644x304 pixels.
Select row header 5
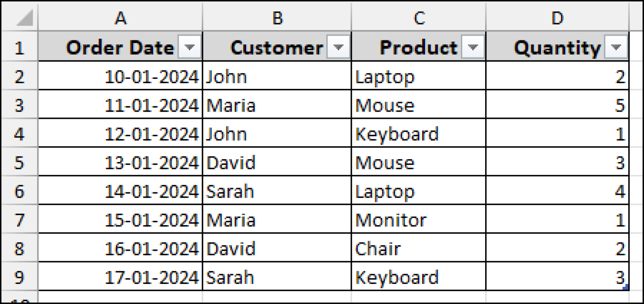click(x=19, y=162)
